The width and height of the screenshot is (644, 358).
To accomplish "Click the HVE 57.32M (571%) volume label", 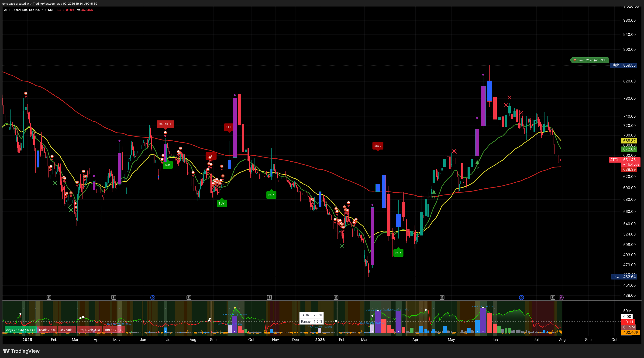I will coord(483,306).
